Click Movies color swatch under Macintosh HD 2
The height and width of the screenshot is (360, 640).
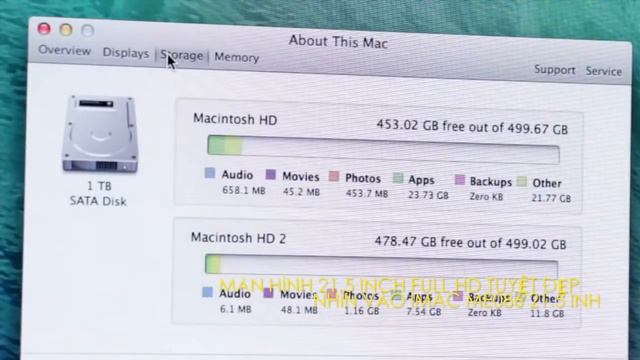pos(268,293)
